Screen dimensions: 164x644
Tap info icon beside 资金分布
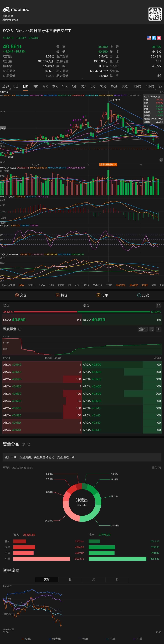(23, 444)
